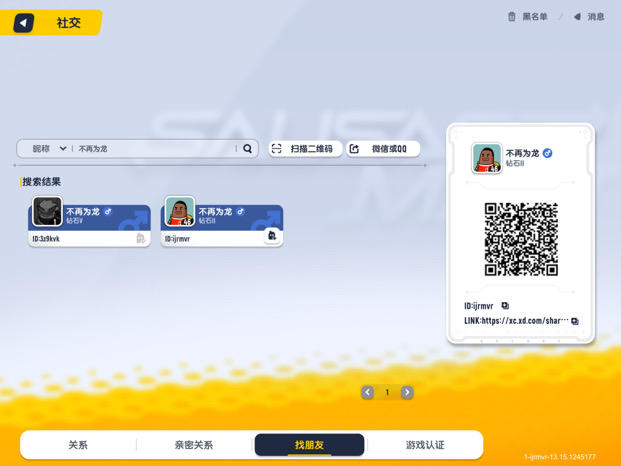Click the 搜索结果 heading

[x=41, y=182]
